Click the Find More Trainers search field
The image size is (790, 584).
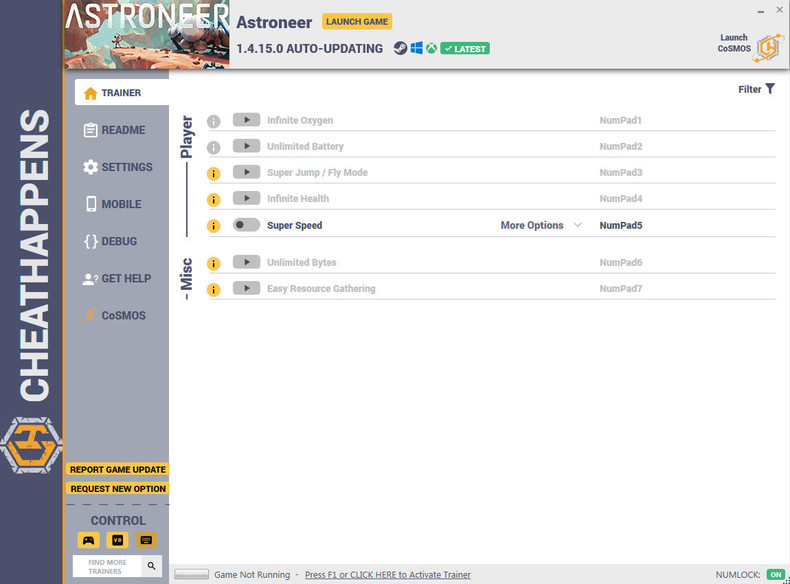[107, 566]
